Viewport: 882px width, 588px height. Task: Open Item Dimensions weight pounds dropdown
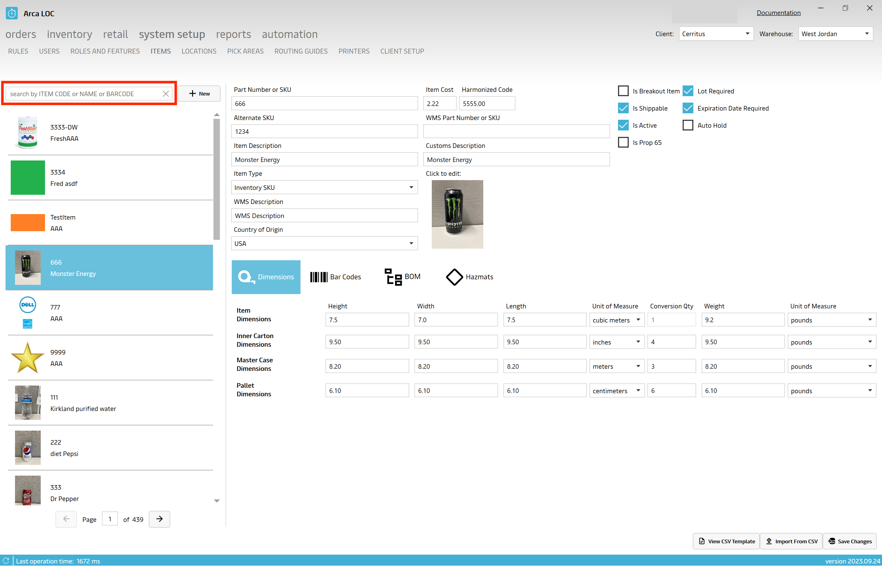point(832,320)
